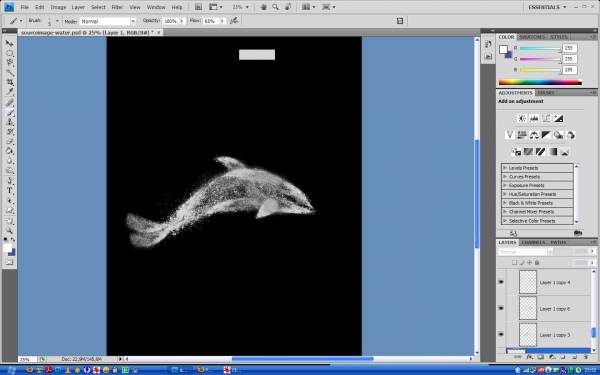Adjust the B color slider
Image resolution: width=600 pixels, height=375 pixels.
pos(540,70)
